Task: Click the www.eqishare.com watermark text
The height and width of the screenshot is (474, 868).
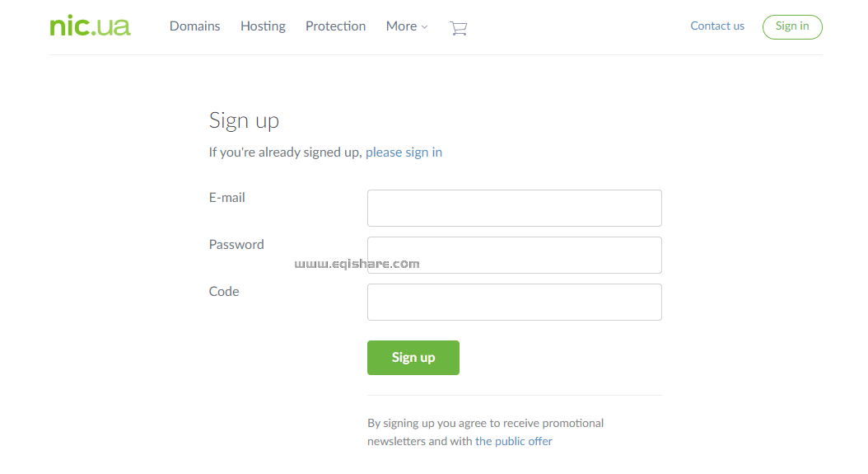Action: pos(357,264)
